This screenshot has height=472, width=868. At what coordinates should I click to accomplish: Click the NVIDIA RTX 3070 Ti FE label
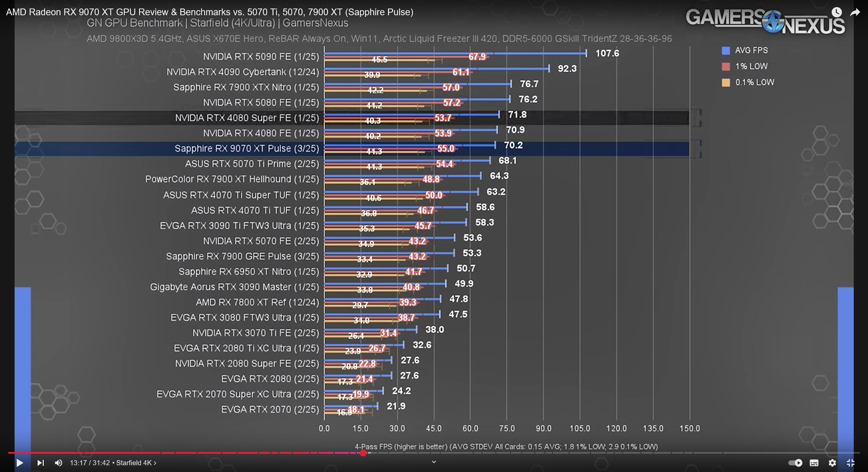point(256,333)
